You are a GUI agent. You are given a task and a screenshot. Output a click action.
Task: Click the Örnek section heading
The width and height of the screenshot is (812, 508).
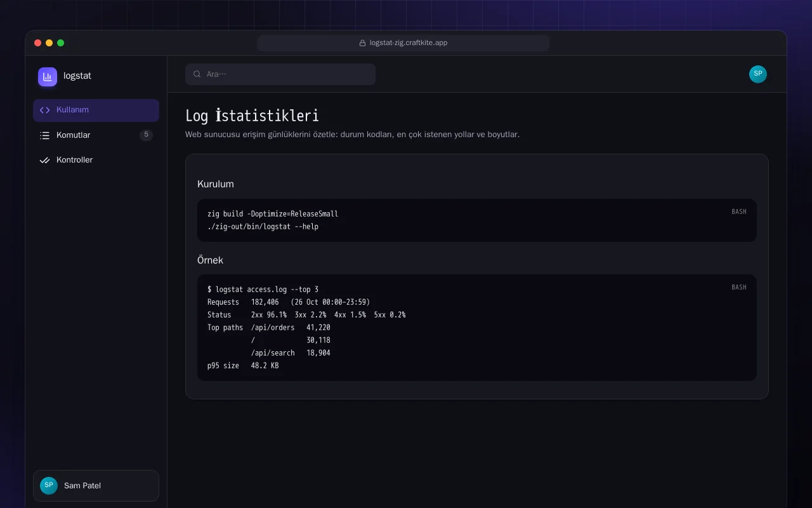[211, 260]
